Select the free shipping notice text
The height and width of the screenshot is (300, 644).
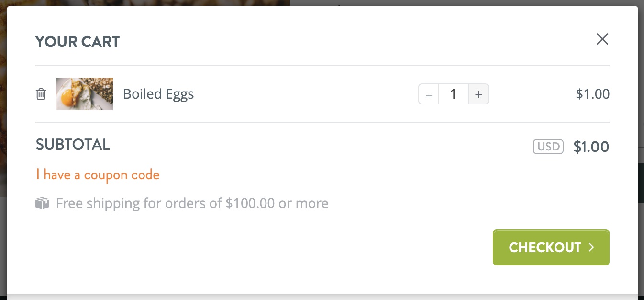click(x=192, y=204)
